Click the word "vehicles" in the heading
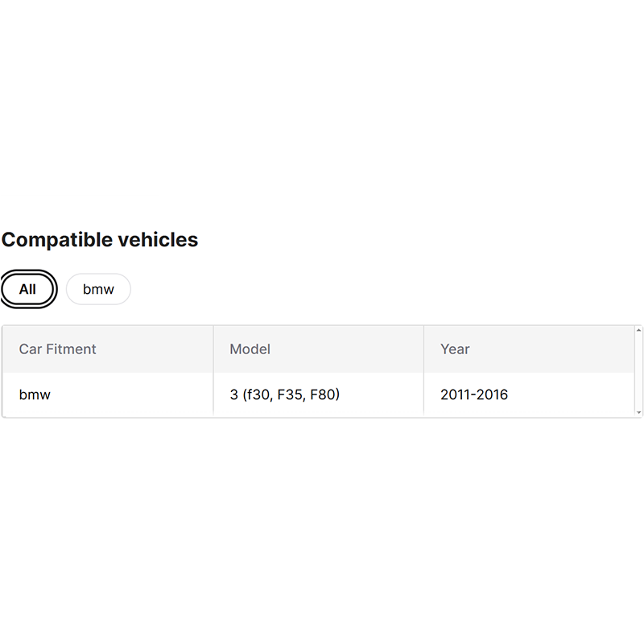This screenshot has height=644, width=644. [158, 240]
